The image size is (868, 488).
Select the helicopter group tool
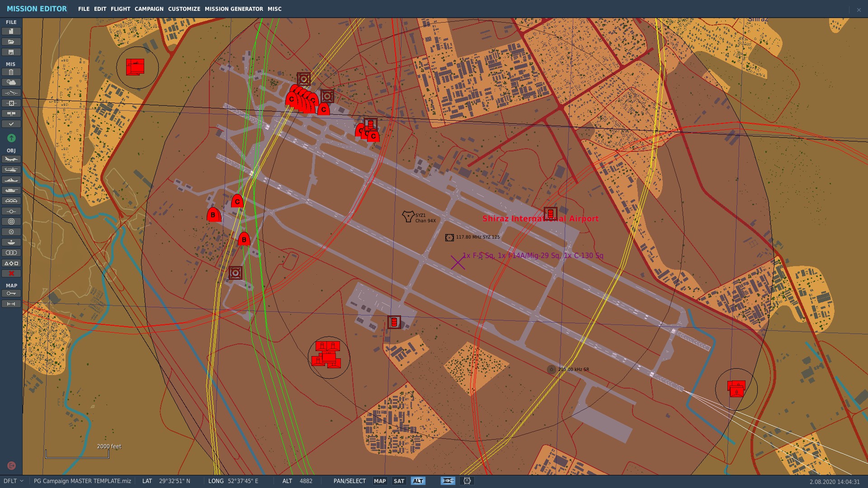11,169
